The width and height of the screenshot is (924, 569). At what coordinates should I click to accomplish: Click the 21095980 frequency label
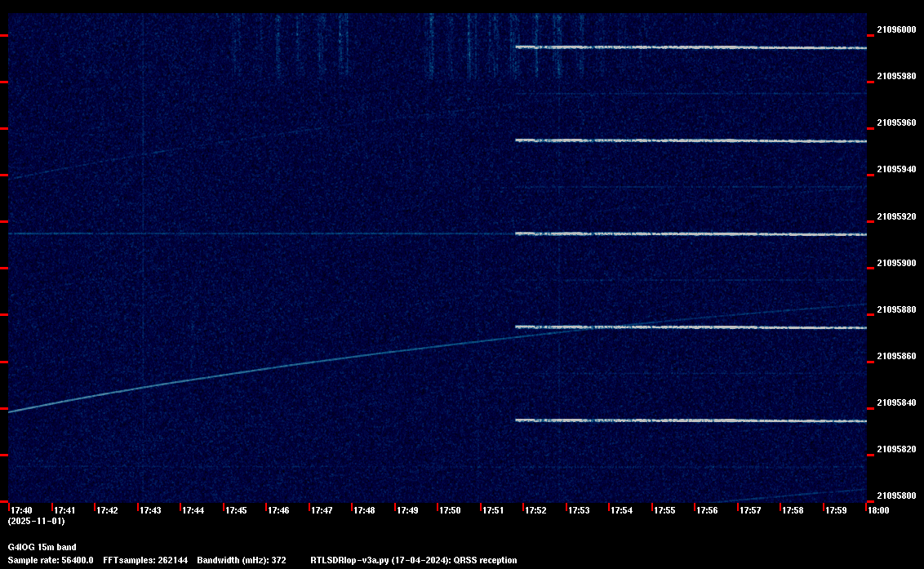[x=896, y=76]
